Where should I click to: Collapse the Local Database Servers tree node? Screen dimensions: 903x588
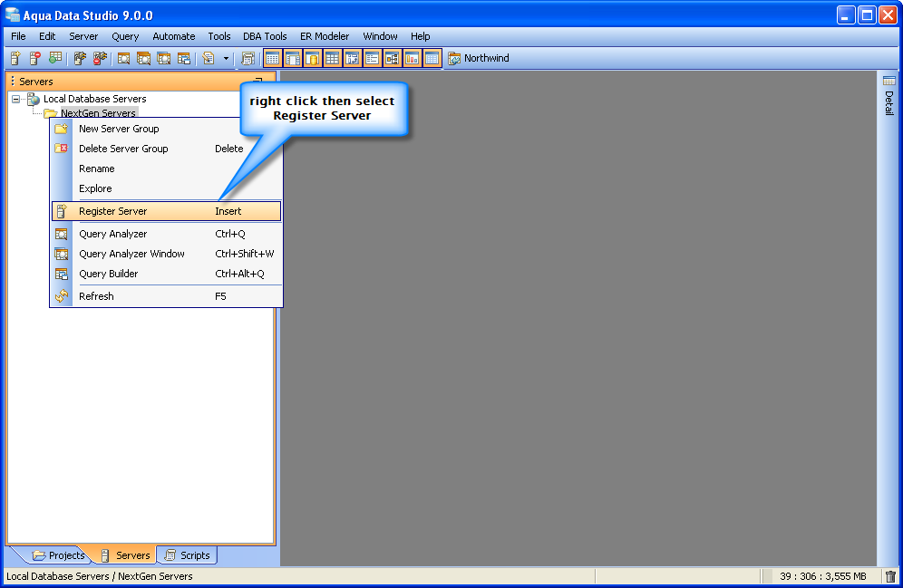click(16, 99)
